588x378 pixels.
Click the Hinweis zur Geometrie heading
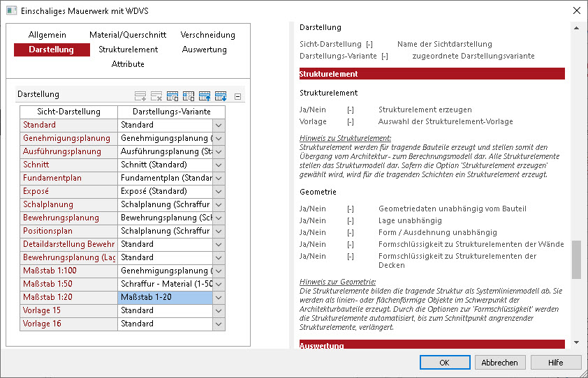(337, 282)
